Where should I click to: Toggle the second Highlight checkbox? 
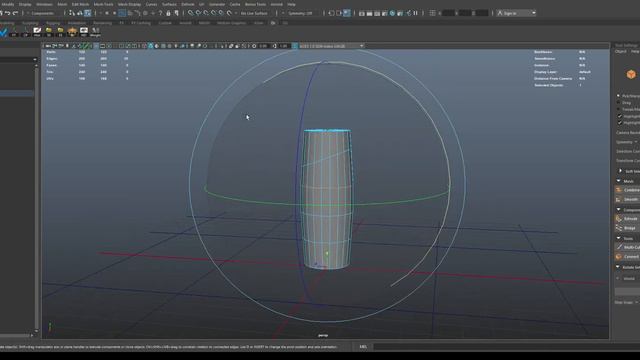(x=620, y=123)
